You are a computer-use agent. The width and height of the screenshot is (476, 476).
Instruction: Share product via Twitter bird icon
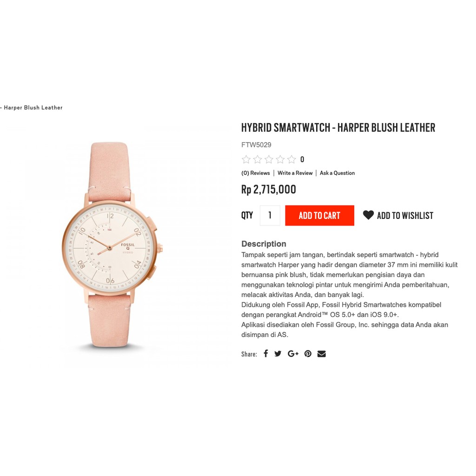click(x=278, y=354)
